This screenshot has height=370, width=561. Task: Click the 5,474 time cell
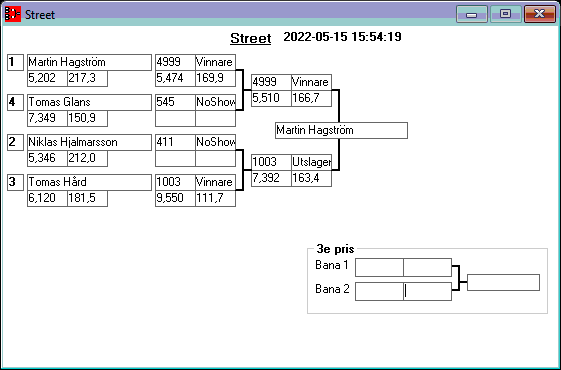[x=175, y=78]
